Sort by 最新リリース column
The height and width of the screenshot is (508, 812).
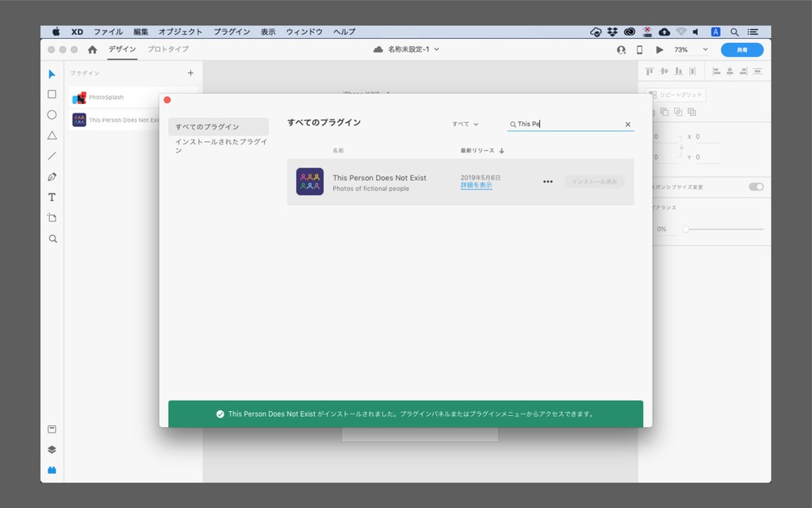[482, 151]
